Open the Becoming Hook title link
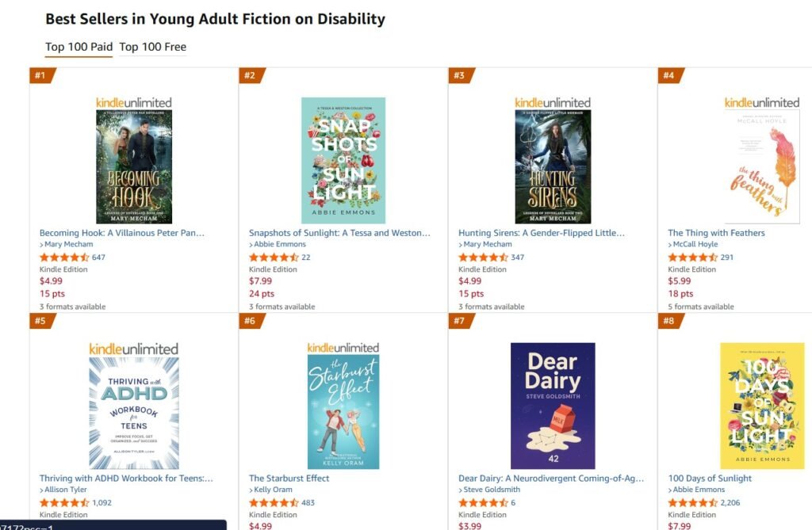 122,233
